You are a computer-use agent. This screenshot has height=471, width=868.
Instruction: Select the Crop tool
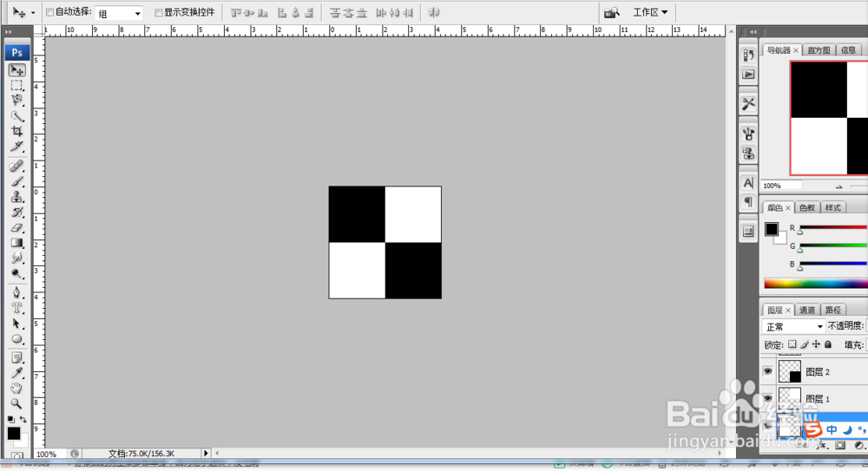[16, 131]
